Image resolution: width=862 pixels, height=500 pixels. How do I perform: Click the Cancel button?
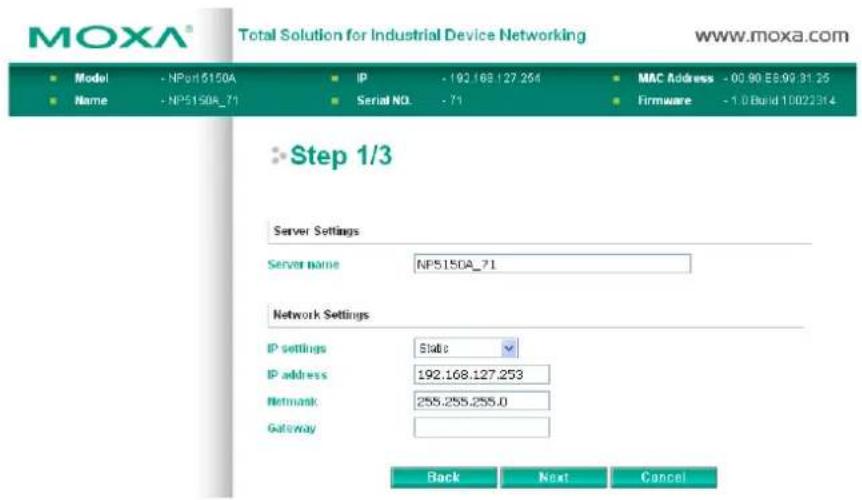pos(664,477)
